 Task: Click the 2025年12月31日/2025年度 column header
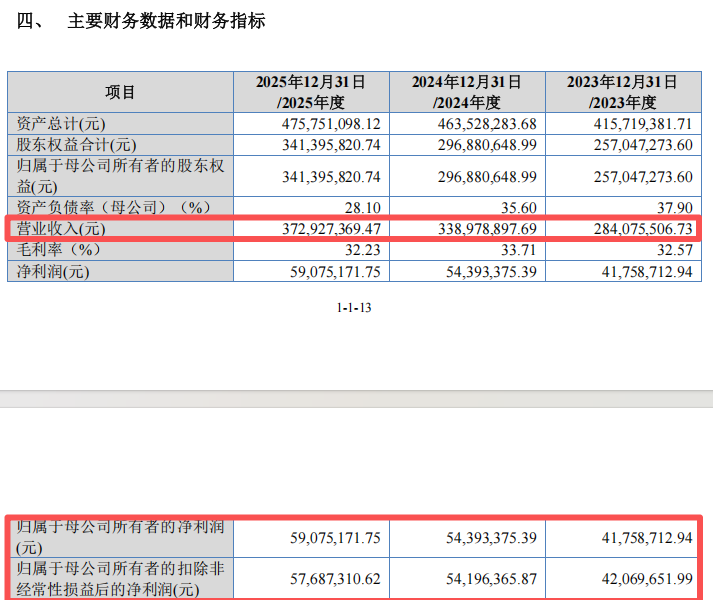point(311,92)
